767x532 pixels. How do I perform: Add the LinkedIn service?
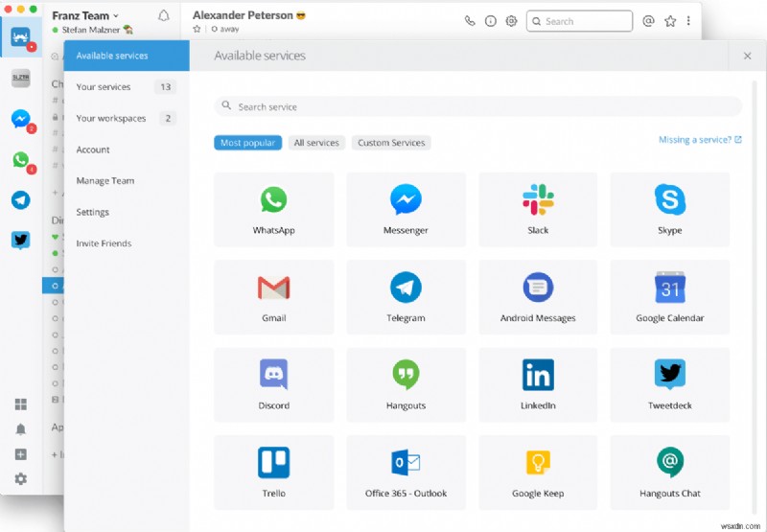[x=538, y=384]
